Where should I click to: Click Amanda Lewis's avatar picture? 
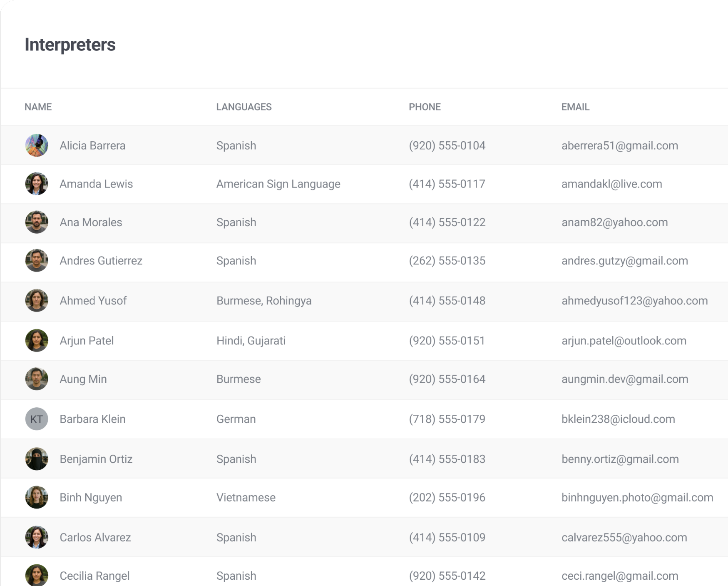click(x=37, y=184)
